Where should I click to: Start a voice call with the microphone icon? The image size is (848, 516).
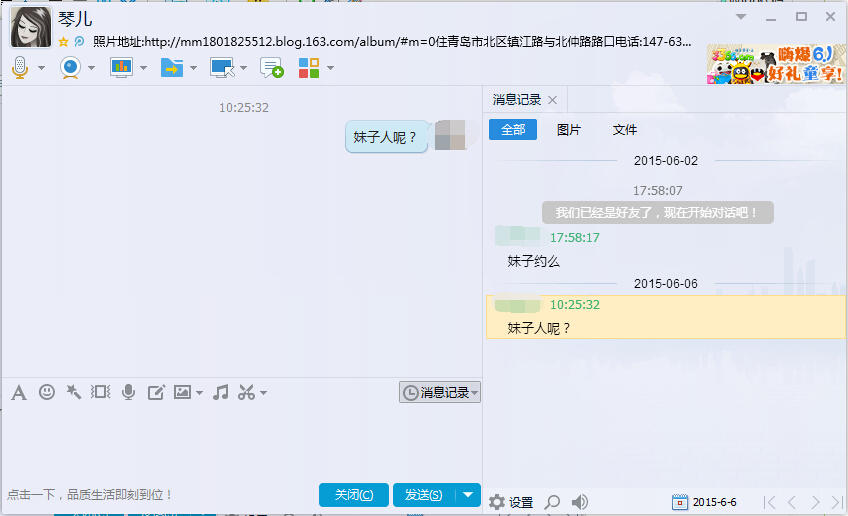point(20,67)
